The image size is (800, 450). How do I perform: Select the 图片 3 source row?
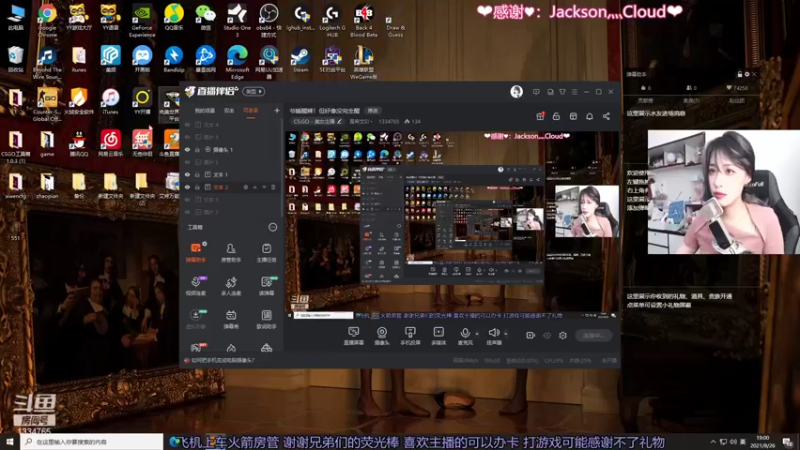pos(232,162)
